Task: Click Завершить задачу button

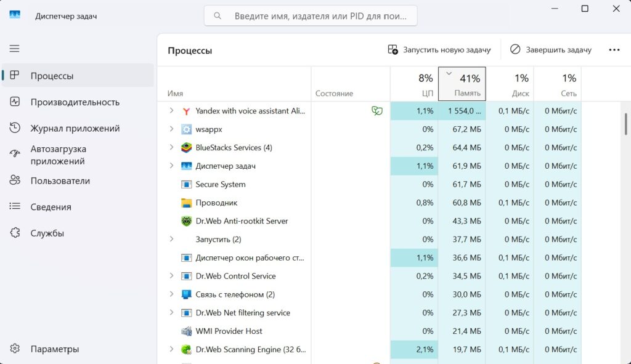Action: tap(551, 50)
